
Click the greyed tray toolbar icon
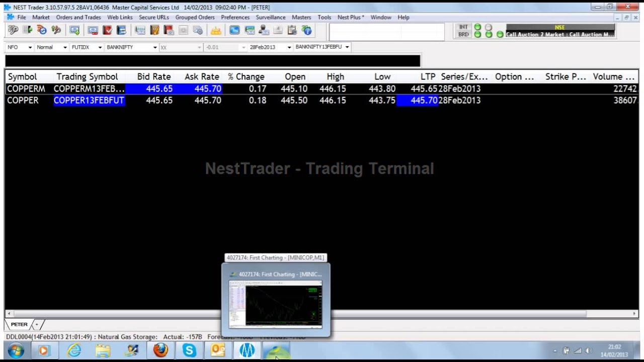point(278,30)
